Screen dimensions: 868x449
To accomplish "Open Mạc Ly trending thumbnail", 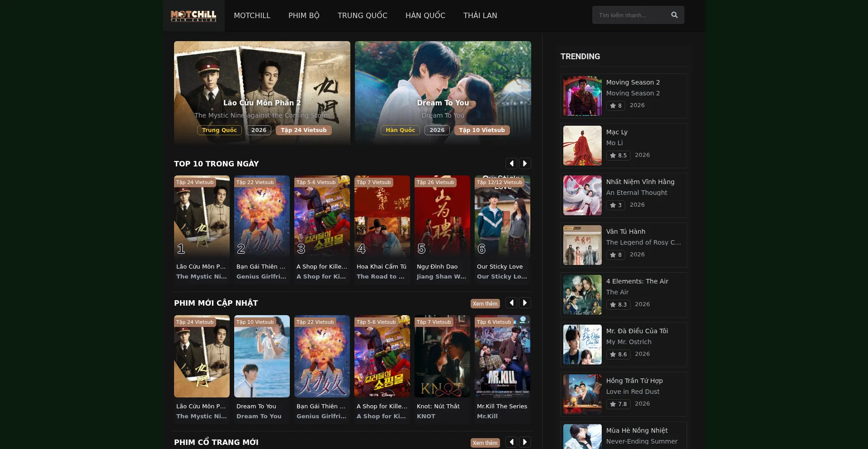I will click(582, 146).
